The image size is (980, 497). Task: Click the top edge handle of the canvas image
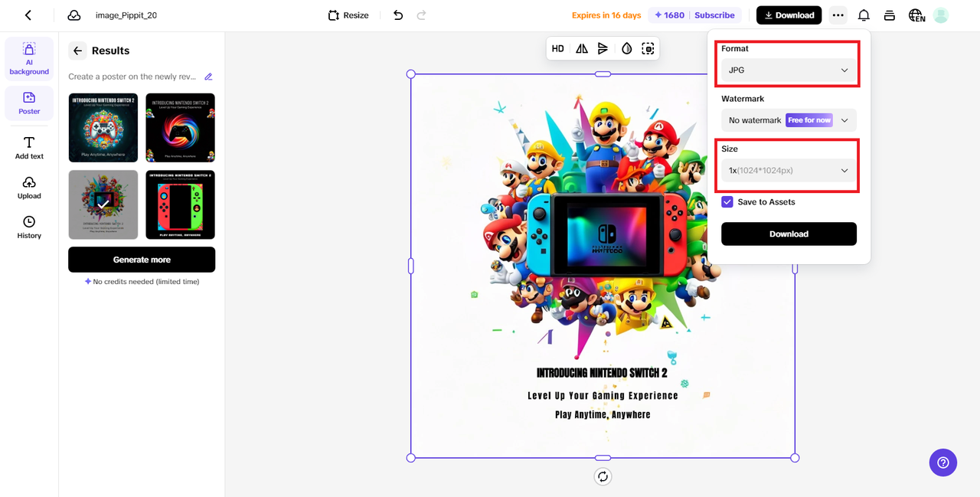[x=603, y=74]
